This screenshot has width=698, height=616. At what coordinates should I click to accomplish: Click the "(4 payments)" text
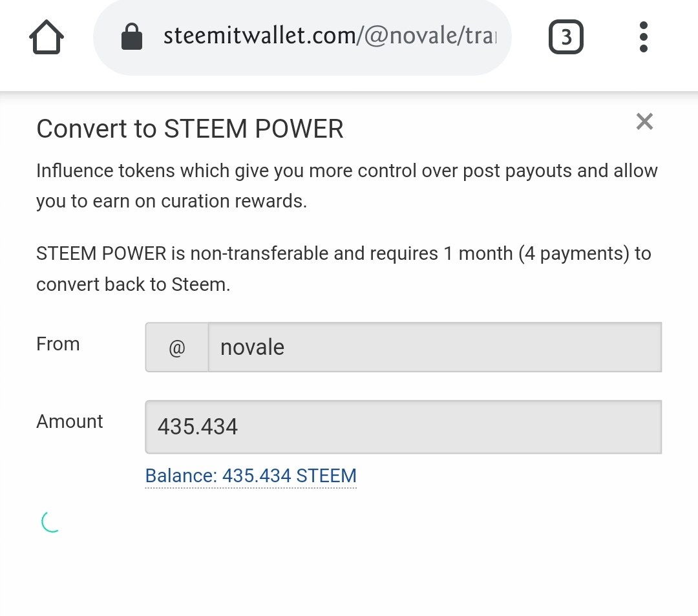(573, 253)
